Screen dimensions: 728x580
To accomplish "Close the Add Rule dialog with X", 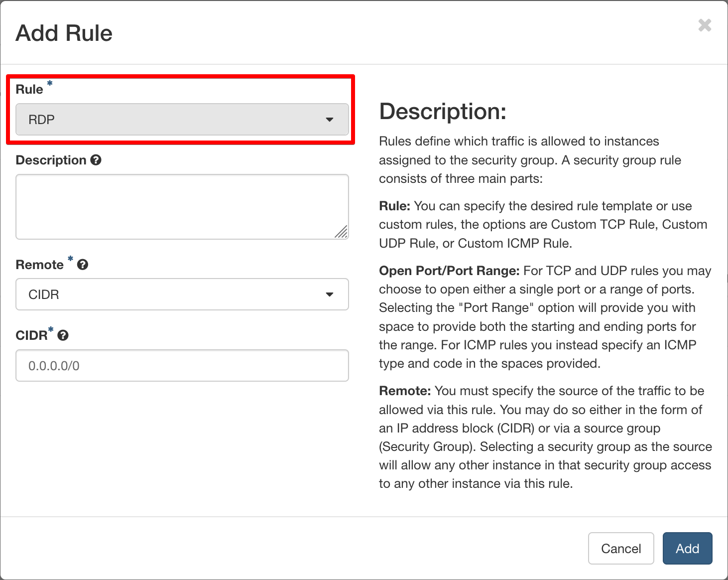I will point(705,25).
